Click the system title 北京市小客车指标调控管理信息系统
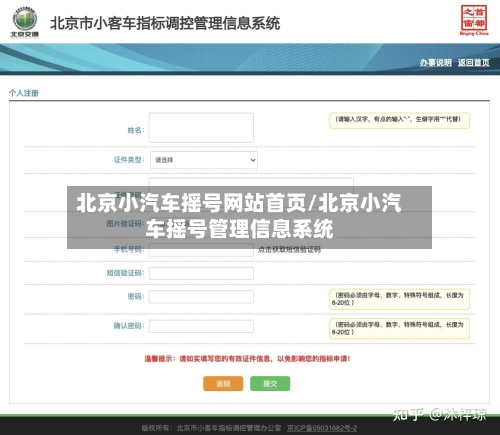This screenshot has height=435, width=500. click(x=165, y=23)
